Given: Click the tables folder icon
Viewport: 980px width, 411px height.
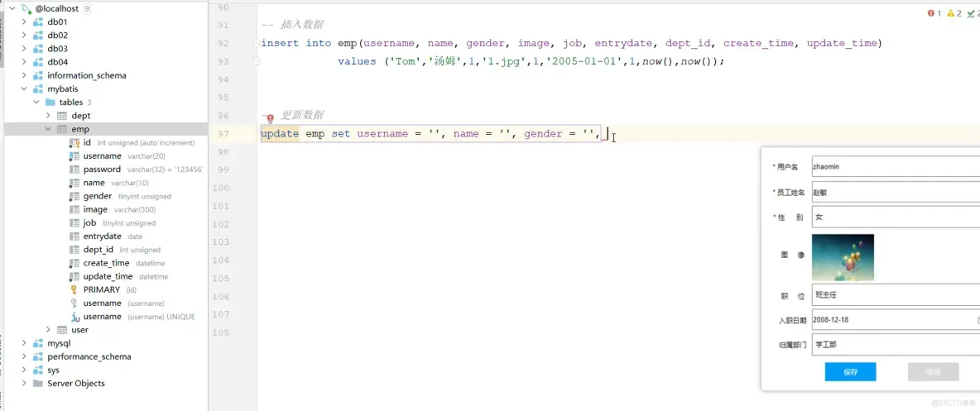Looking at the screenshot, I should point(50,103).
